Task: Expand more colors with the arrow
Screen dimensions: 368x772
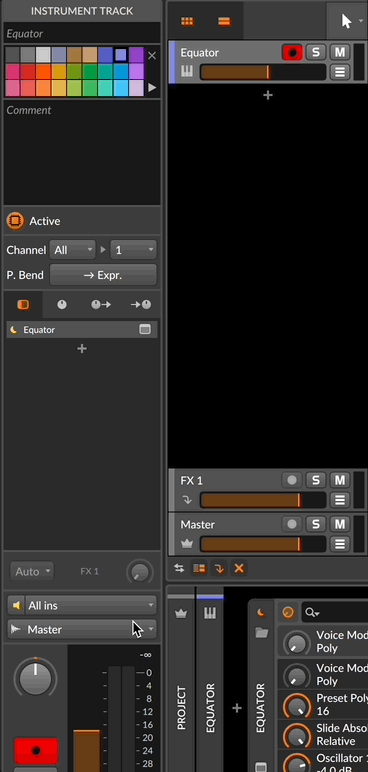Action: [x=152, y=87]
